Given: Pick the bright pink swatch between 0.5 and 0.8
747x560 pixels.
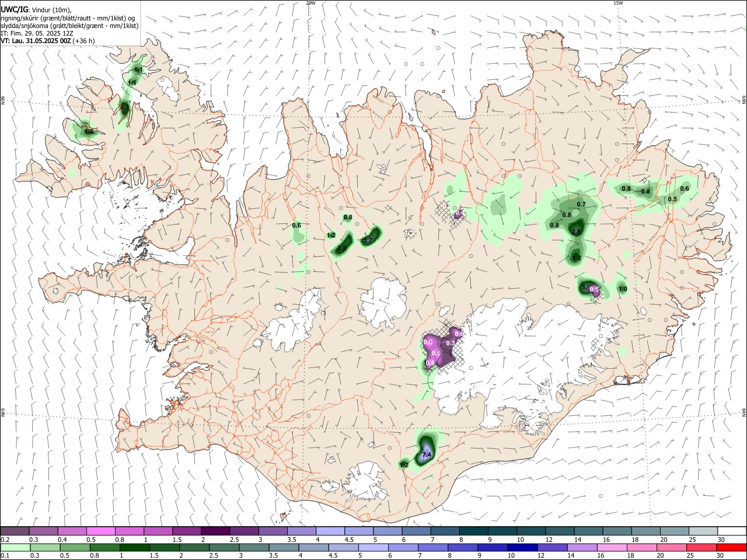Looking at the screenshot, I should pos(100,531).
